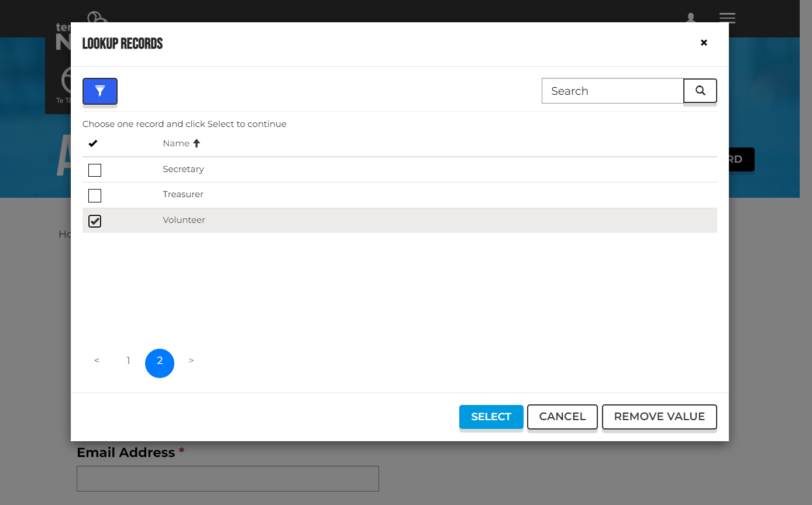Switch to page 1 of results
This screenshot has width=812, height=505.
pyautogui.click(x=128, y=360)
